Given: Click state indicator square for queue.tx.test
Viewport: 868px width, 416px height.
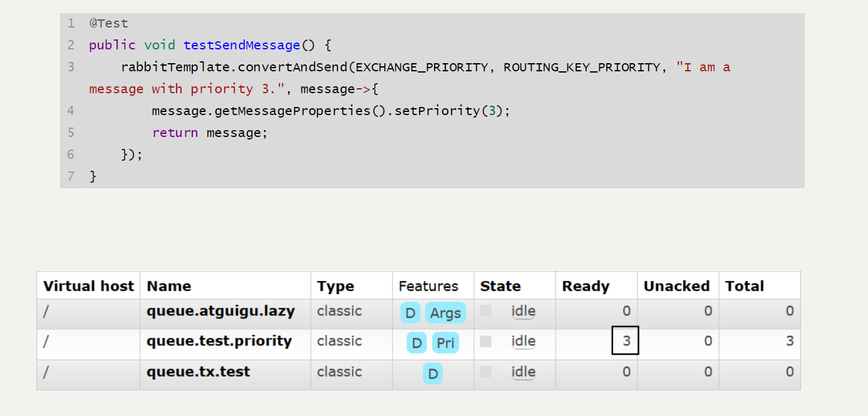Looking at the screenshot, I should click(485, 372).
